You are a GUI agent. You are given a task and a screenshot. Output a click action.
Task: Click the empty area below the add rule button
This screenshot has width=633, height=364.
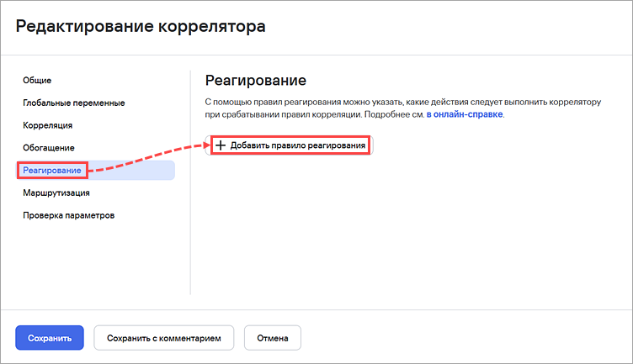point(404,226)
